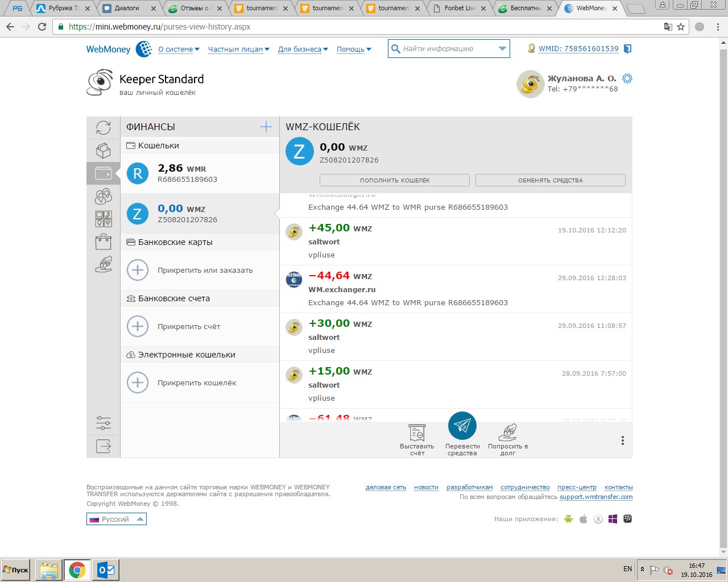Image resolution: width=728 pixels, height=582 pixels.
Task: Click the Android app icon in the footer
Action: (568, 519)
